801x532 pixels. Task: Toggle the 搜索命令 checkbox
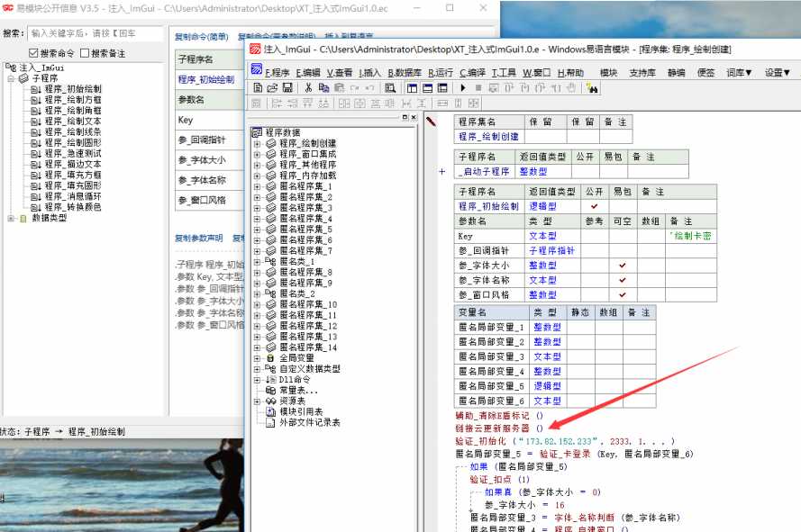[33, 53]
